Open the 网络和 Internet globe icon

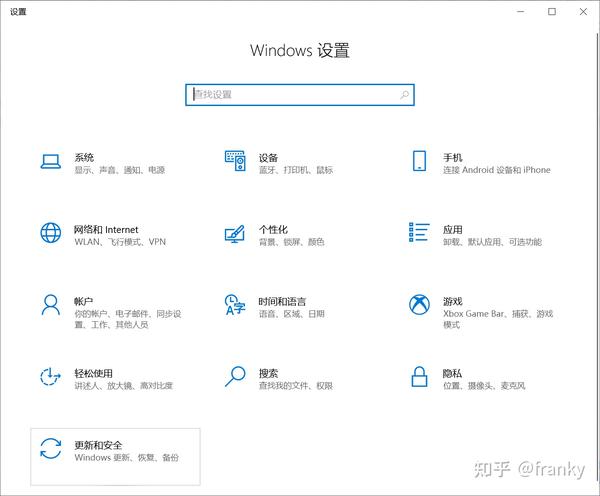point(51,233)
